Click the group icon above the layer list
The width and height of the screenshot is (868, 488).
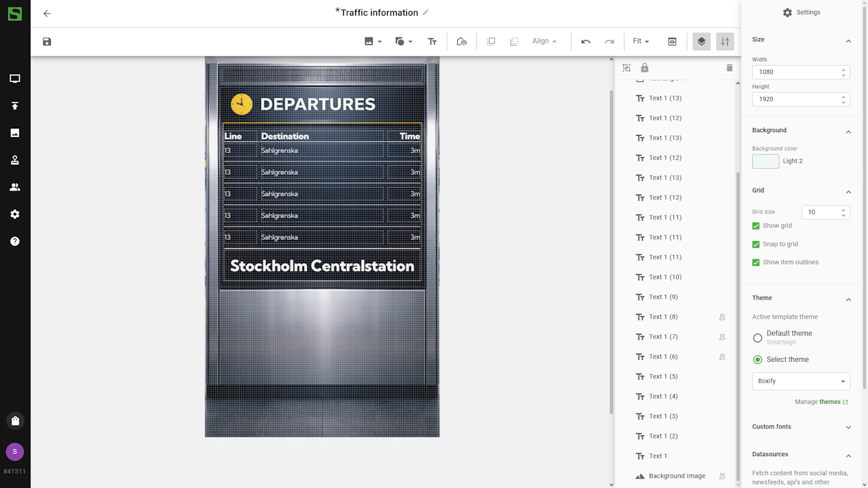click(627, 68)
